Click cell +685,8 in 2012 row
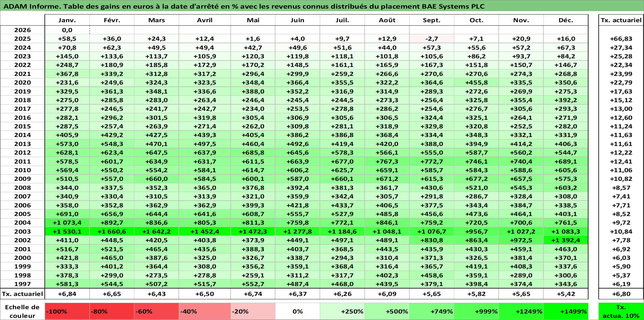The width and height of the screenshot is (644, 320). click(253, 152)
